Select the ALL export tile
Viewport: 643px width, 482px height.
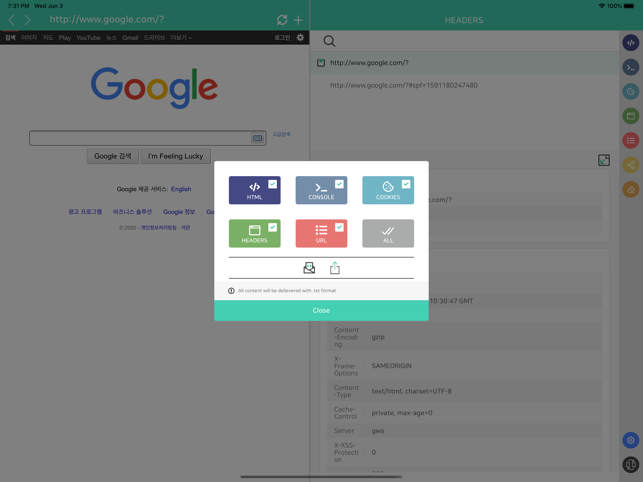[388, 233]
